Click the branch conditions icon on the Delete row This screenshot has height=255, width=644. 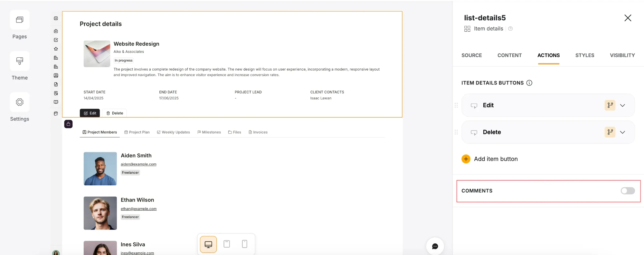[x=610, y=132]
